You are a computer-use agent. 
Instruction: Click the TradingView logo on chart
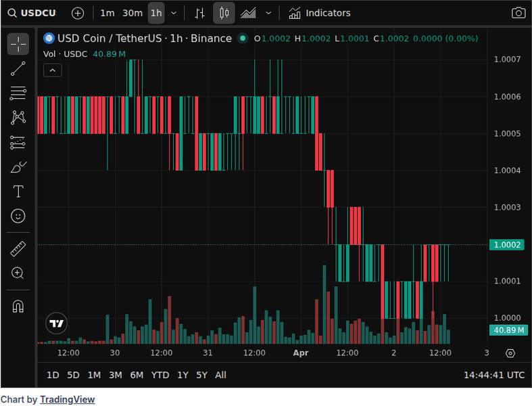(x=56, y=323)
